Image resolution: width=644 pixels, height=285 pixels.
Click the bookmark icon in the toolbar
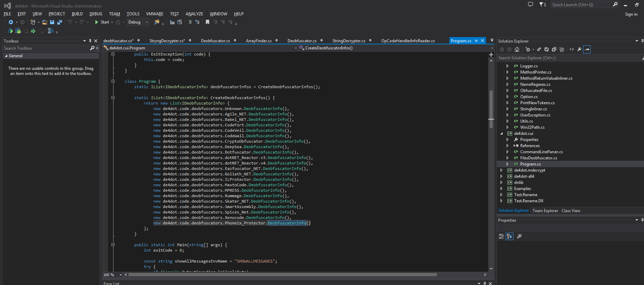[208, 22]
